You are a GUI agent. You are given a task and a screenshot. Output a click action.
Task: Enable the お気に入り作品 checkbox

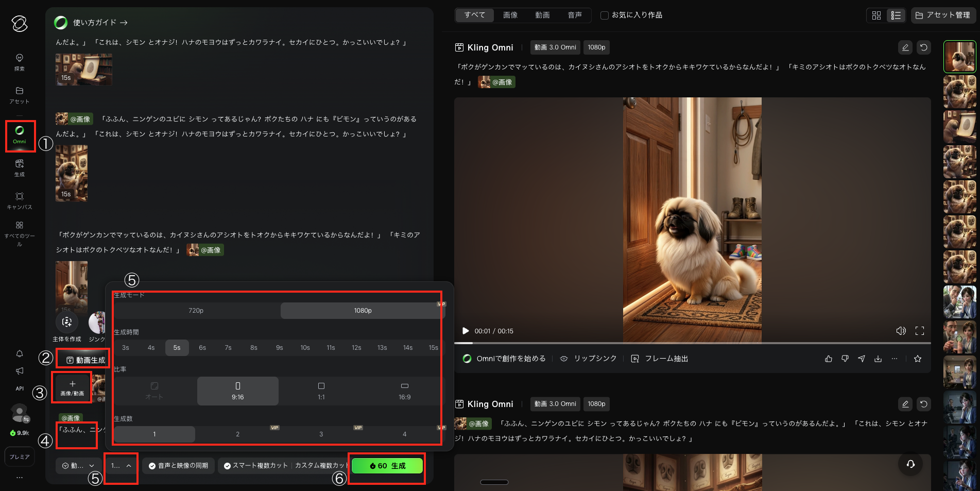pos(605,15)
